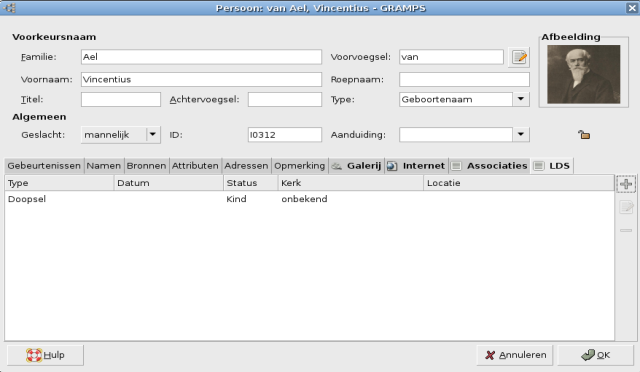This screenshot has width=640, height=372.
Task: Expand the Aanduiding dropdown arrow
Action: click(521, 134)
